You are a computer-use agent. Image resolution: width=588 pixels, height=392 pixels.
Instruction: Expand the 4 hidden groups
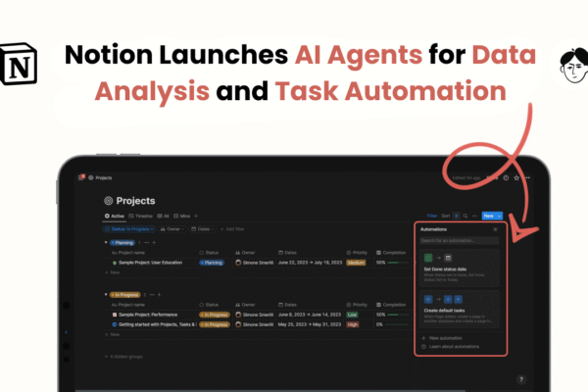(123, 357)
